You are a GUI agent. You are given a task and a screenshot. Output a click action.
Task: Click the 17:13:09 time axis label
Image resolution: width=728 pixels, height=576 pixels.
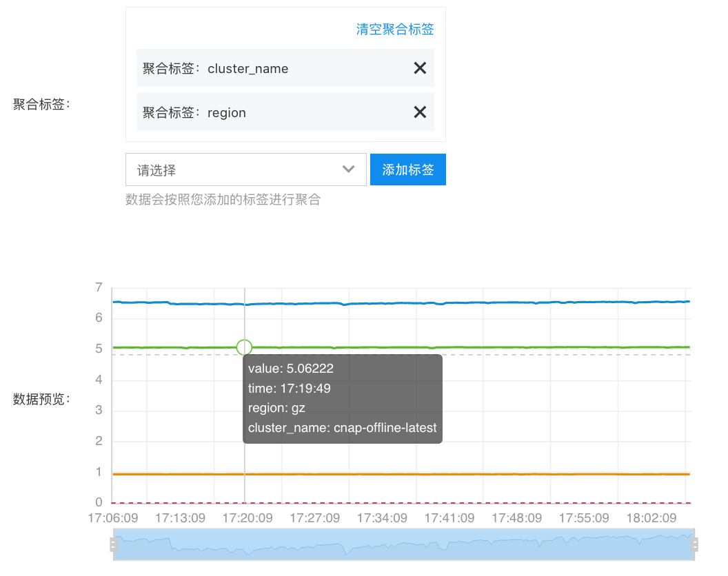180,518
